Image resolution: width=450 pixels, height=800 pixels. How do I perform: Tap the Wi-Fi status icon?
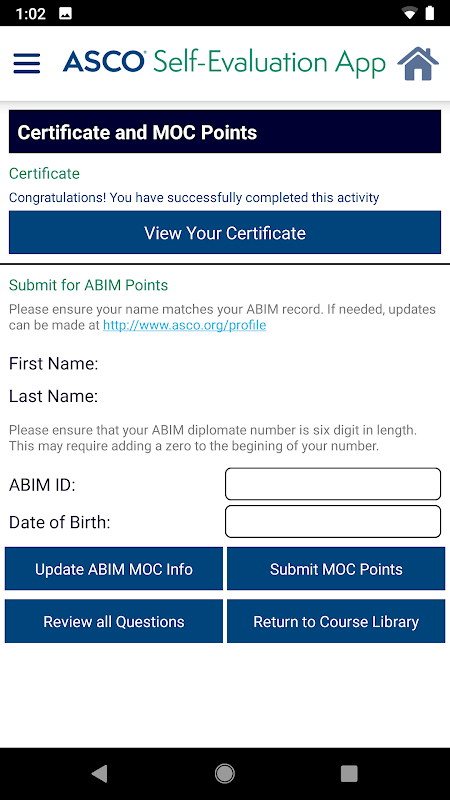point(409,14)
